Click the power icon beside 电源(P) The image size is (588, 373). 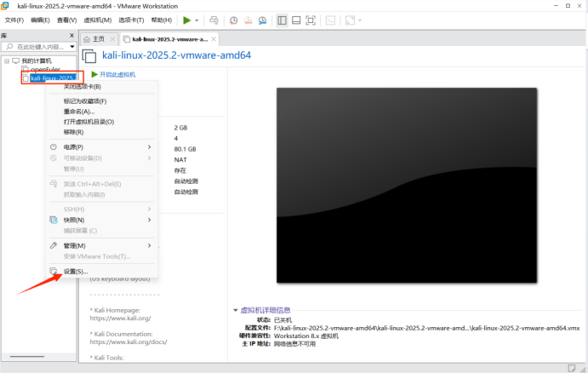(54, 146)
